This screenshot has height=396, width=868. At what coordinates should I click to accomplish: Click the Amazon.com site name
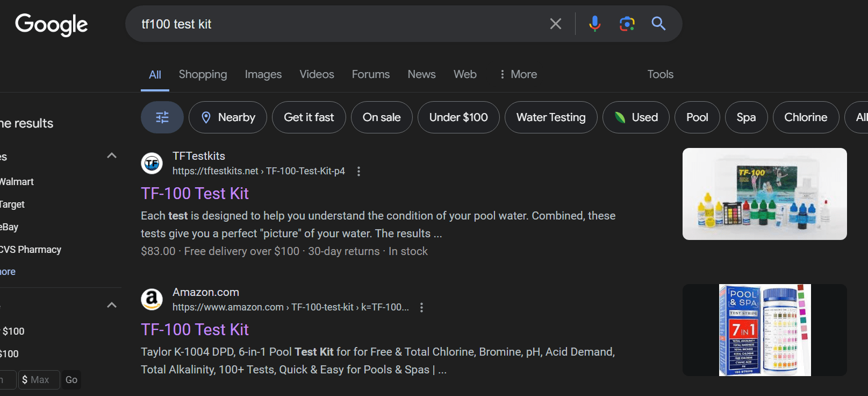(206, 292)
